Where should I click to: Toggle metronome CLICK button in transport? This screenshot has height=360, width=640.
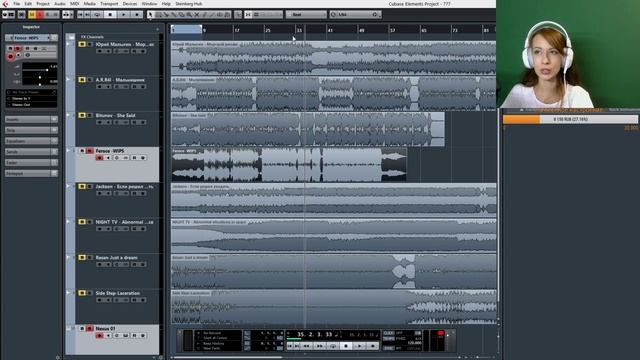(x=389, y=333)
